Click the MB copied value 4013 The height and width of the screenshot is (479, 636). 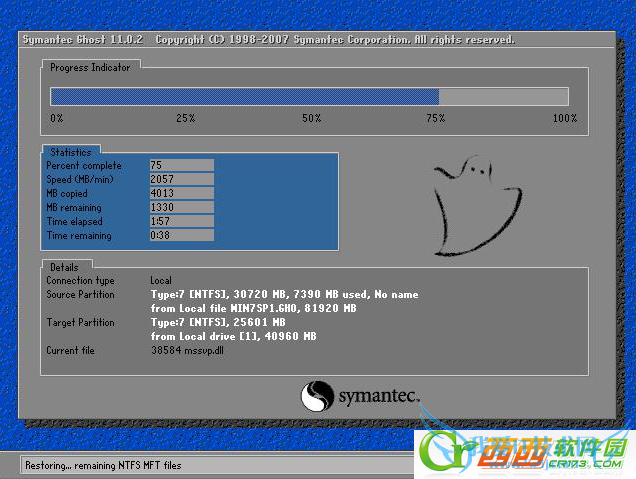(x=182, y=193)
